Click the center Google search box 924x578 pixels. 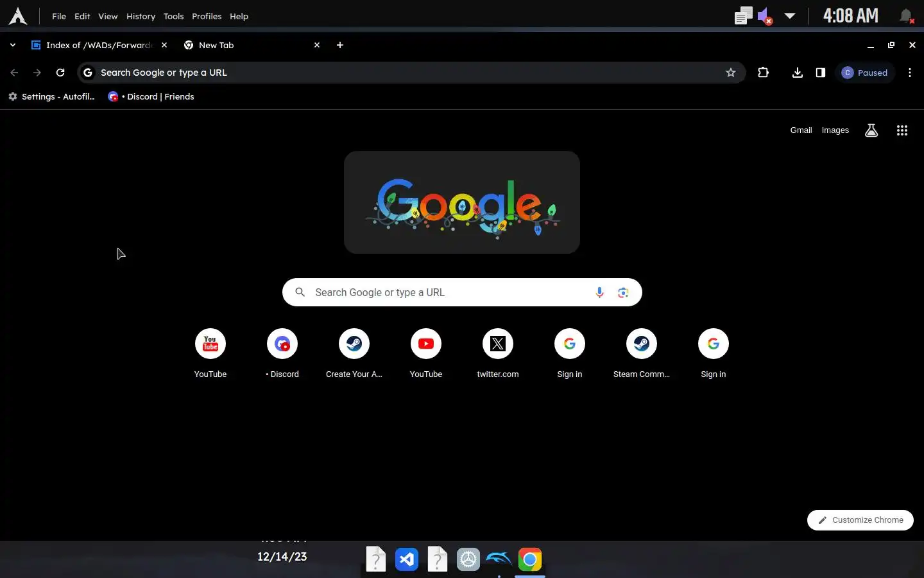click(462, 292)
